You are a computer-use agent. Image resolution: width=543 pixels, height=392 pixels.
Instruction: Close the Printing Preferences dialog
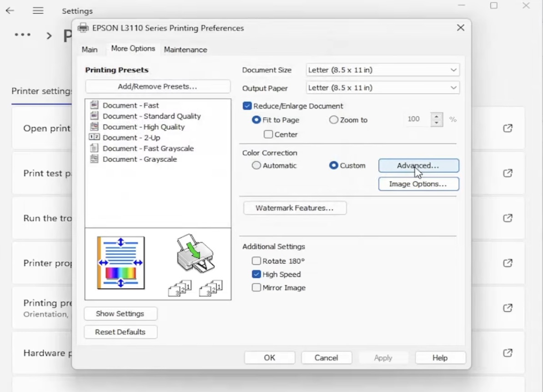[461, 28]
